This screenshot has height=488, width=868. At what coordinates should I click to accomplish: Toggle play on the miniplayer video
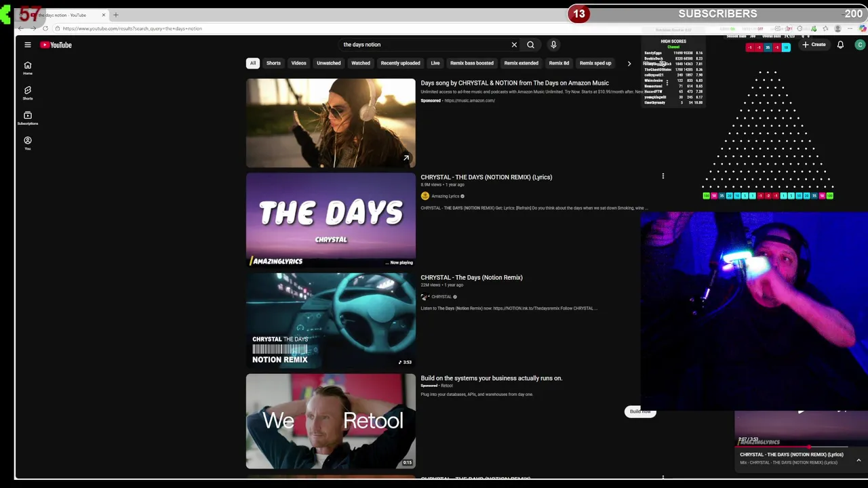[x=800, y=411]
